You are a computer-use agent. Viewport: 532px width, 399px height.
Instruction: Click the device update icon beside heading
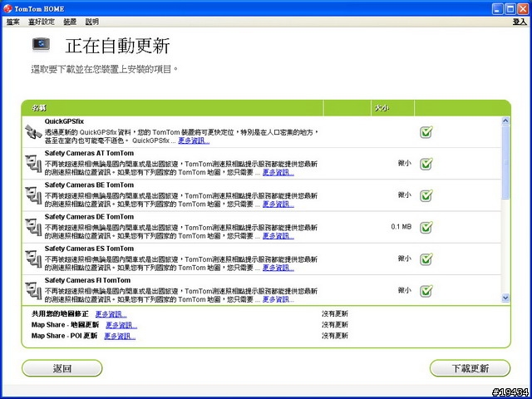[x=41, y=44]
